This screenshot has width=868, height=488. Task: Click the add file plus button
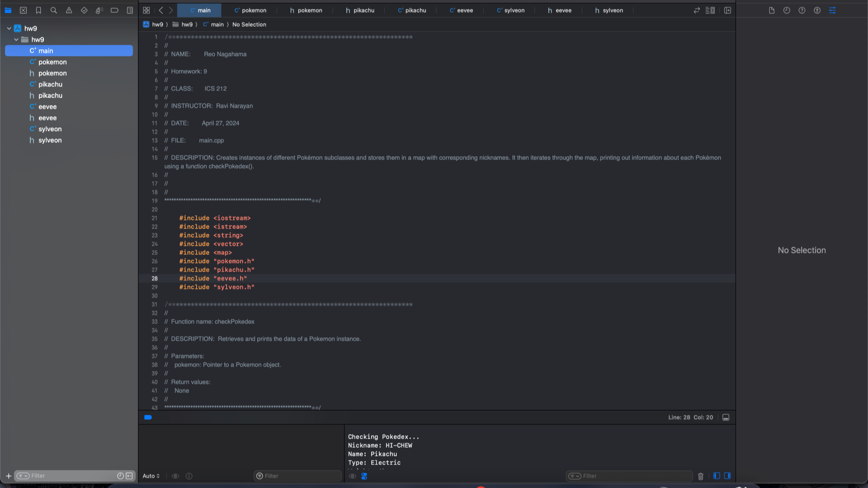click(8, 476)
